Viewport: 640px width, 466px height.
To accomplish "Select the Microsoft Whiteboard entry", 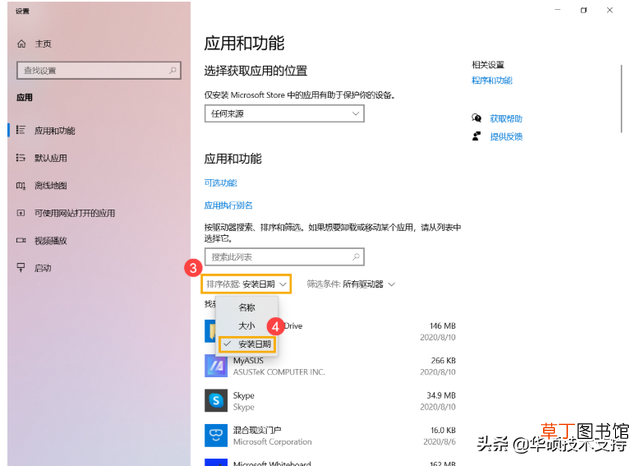I will pos(330,462).
